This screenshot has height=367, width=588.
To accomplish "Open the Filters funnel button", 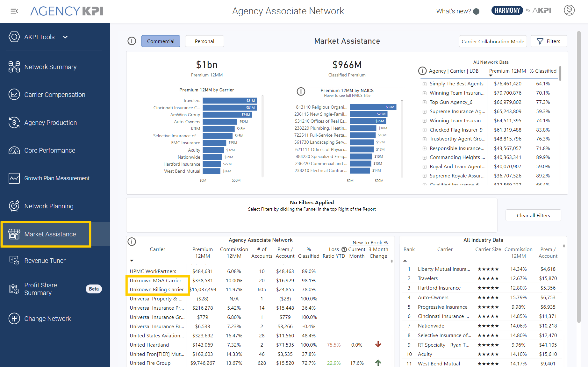I will (x=549, y=41).
